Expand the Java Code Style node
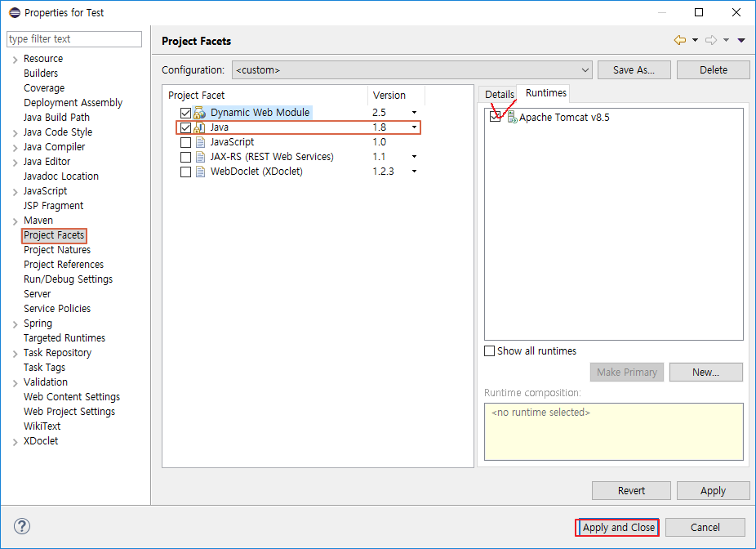This screenshot has width=756, height=549. pyautogui.click(x=15, y=133)
